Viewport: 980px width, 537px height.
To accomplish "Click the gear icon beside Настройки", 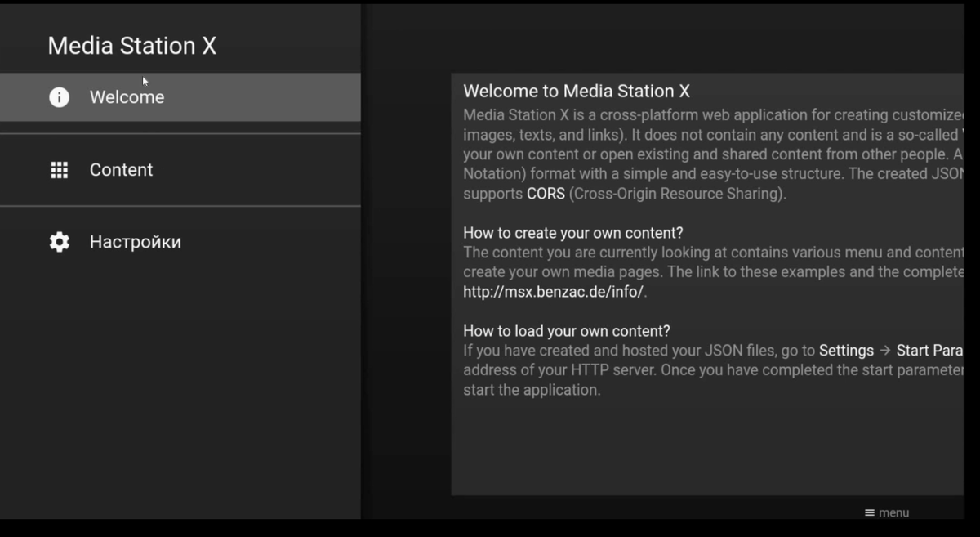I will tap(59, 242).
